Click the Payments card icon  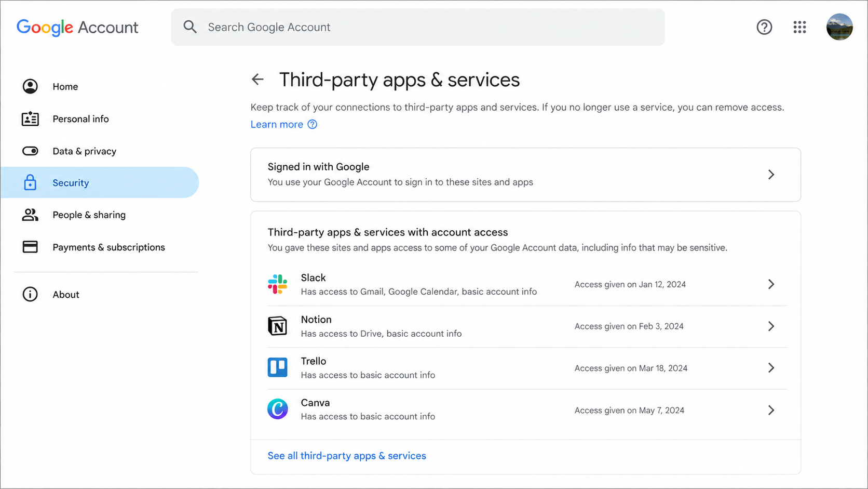click(30, 247)
